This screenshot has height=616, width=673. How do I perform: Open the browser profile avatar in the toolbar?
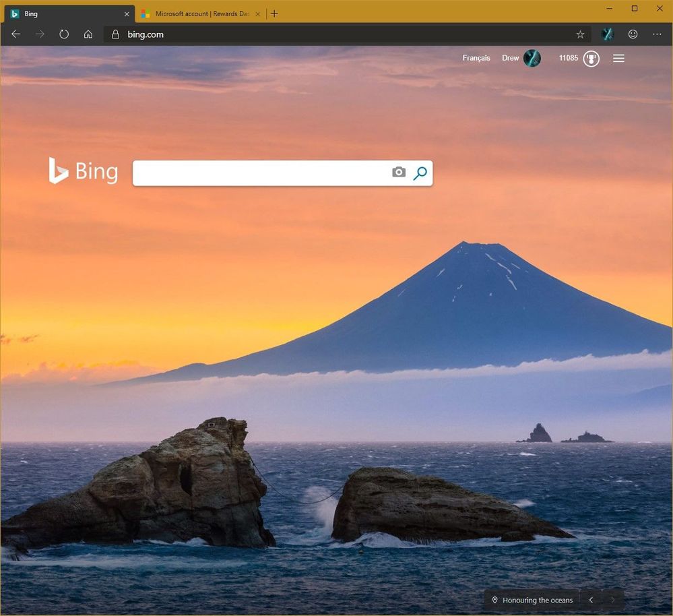pos(608,34)
